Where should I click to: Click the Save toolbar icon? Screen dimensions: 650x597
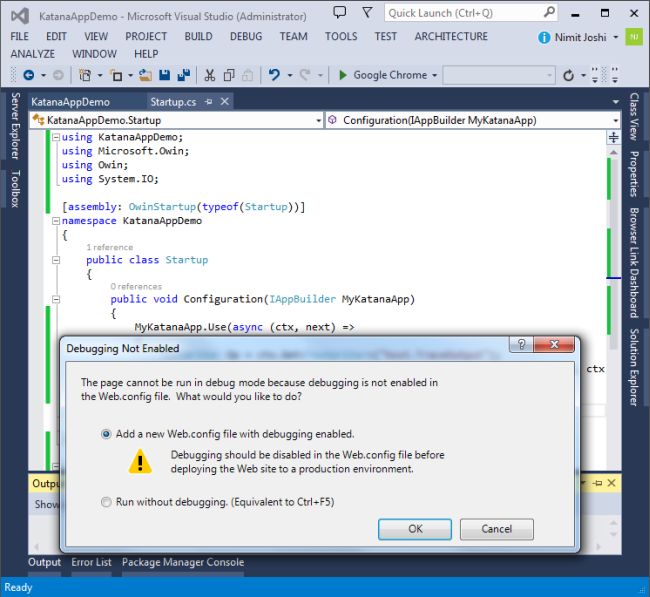tap(165, 75)
